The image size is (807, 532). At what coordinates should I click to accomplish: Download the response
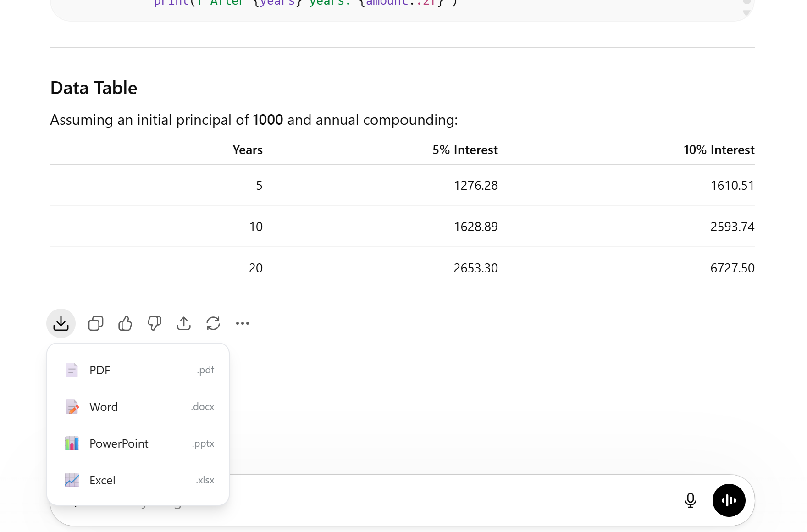[61, 323]
